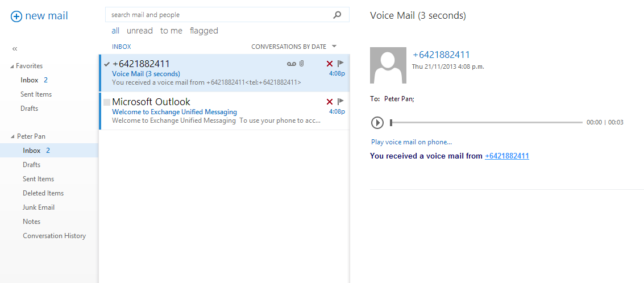Check the Microsoft Outlook message checkbox
This screenshot has width=644, height=283.
tap(107, 102)
